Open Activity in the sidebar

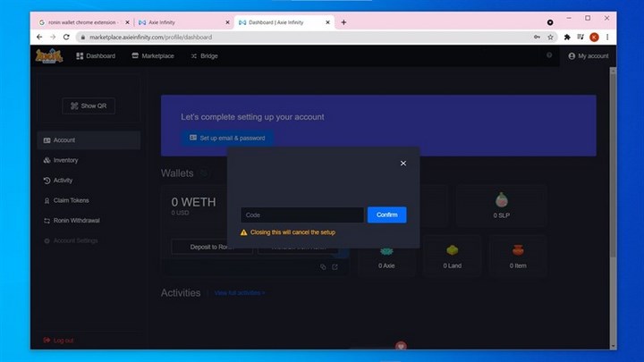[x=63, y=181]
